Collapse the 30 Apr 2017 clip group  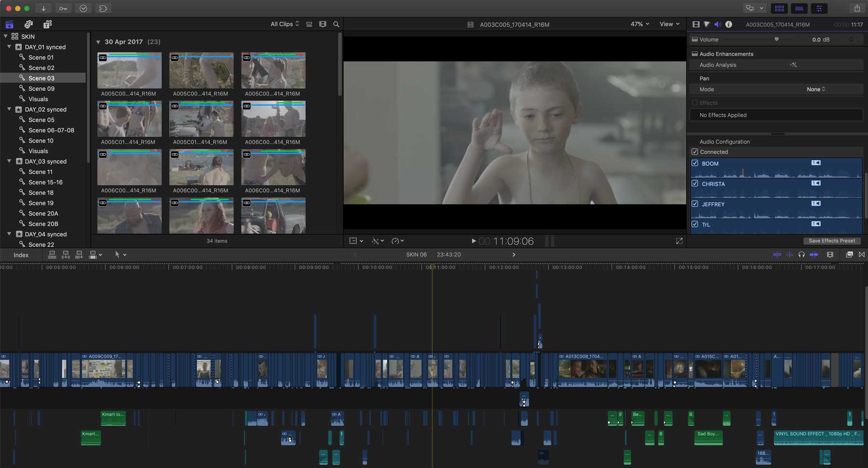(98, 42)
